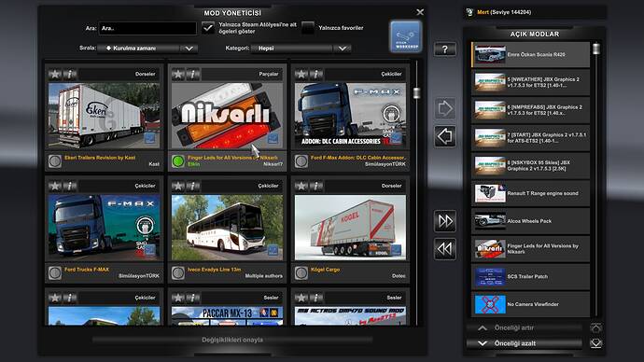Favorite the Iveco Evadys Line star
This screenshot has width=644, height=362.
point(178,186)
